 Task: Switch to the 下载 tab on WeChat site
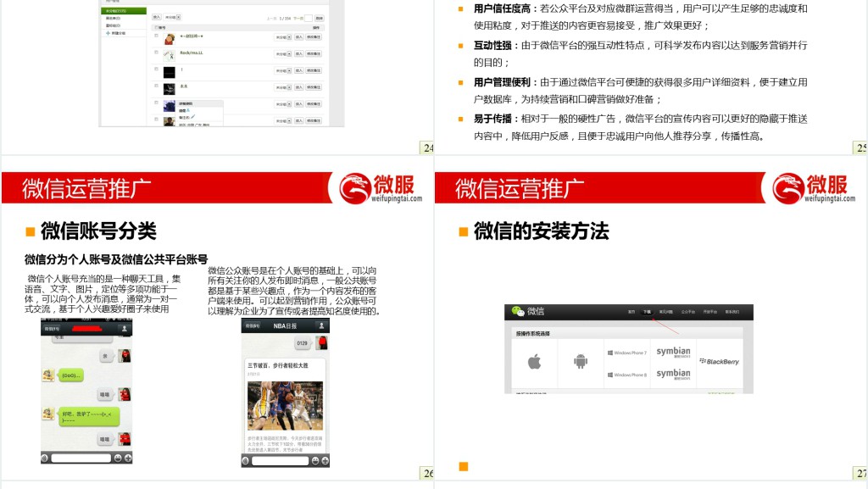point(647,312)
